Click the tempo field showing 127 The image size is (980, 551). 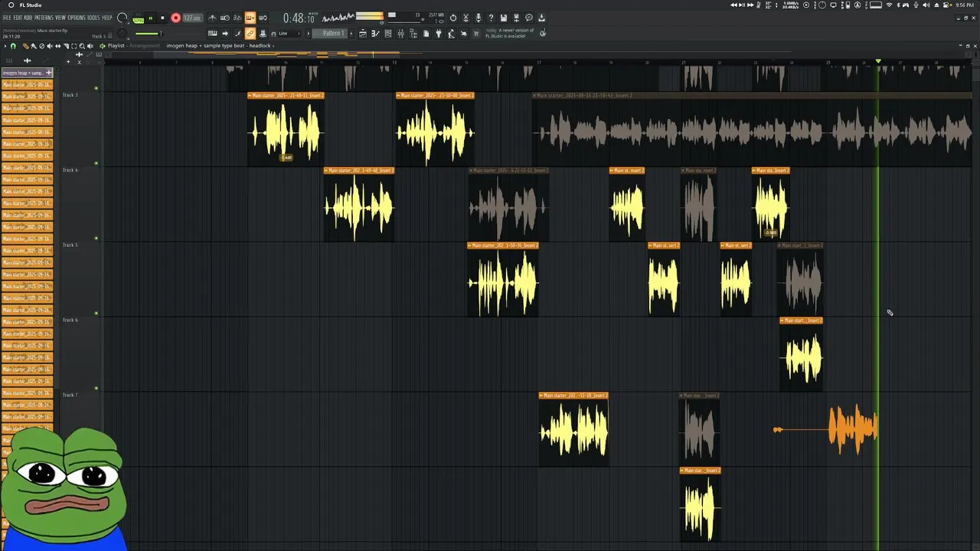click(193, 18)
